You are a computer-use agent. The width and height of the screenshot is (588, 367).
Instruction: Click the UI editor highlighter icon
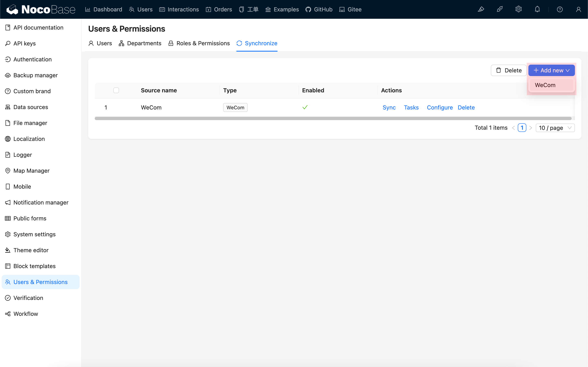coord(481,9)
